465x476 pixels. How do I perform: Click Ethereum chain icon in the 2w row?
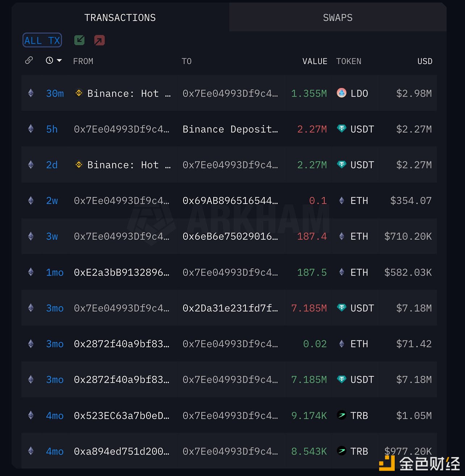[31, 200]
